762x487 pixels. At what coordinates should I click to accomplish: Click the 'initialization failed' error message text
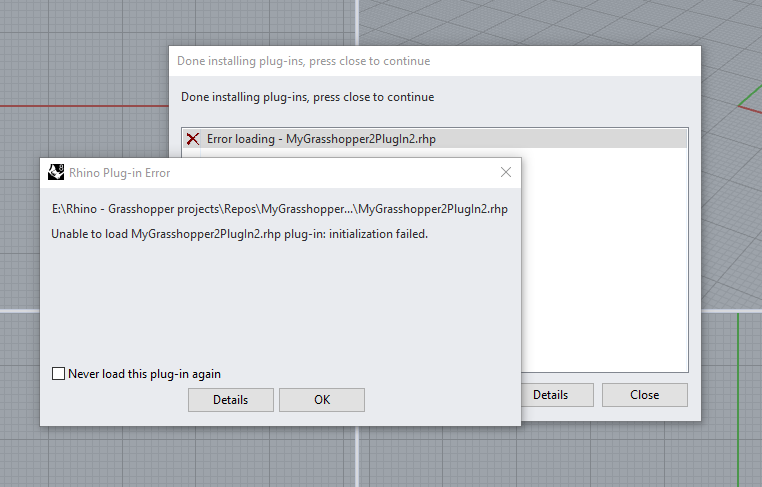239,234
